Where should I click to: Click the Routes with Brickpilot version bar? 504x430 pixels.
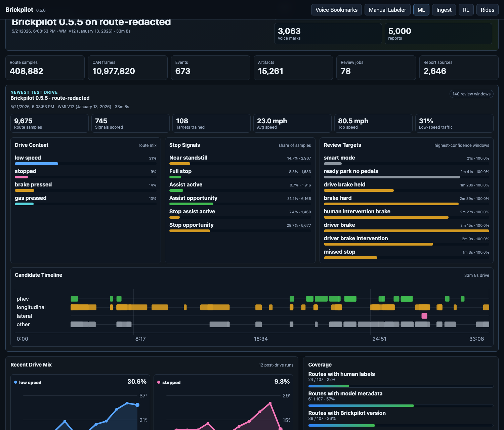(x=401, y=425)
